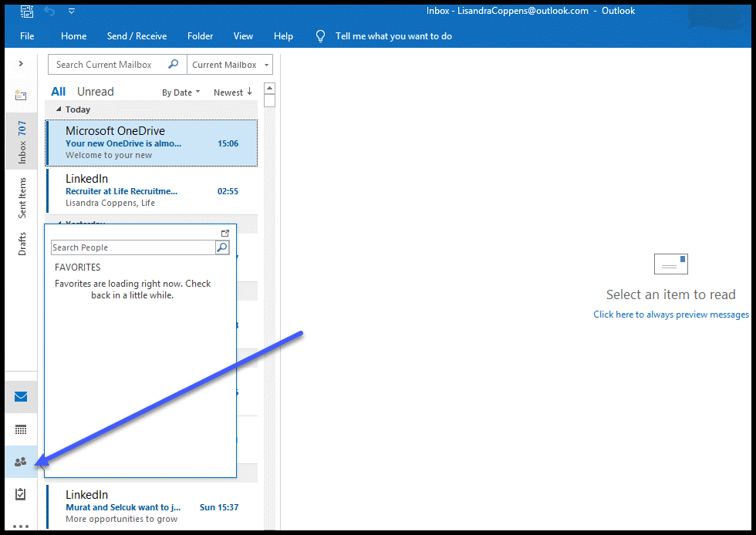Open the Help tab
Viewport: 756px width, 535px height.
tap(283, 36)
